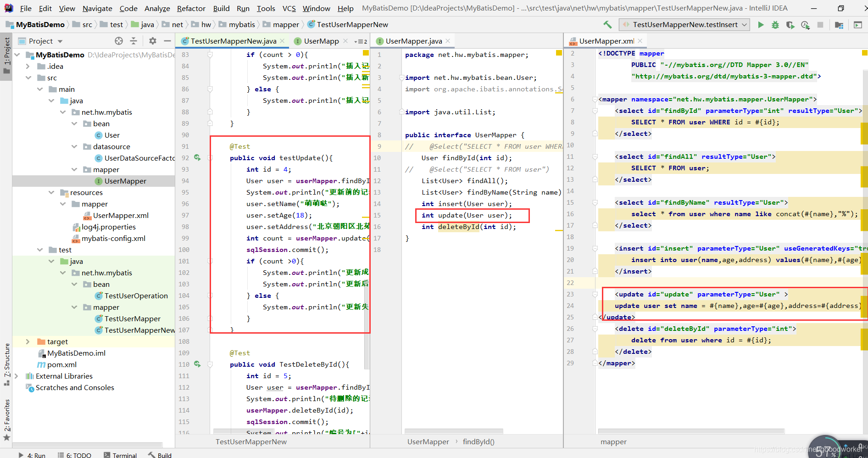Click the Debug bug icon
This screenshot has width=868, height=458.
[x=775, y=25]
